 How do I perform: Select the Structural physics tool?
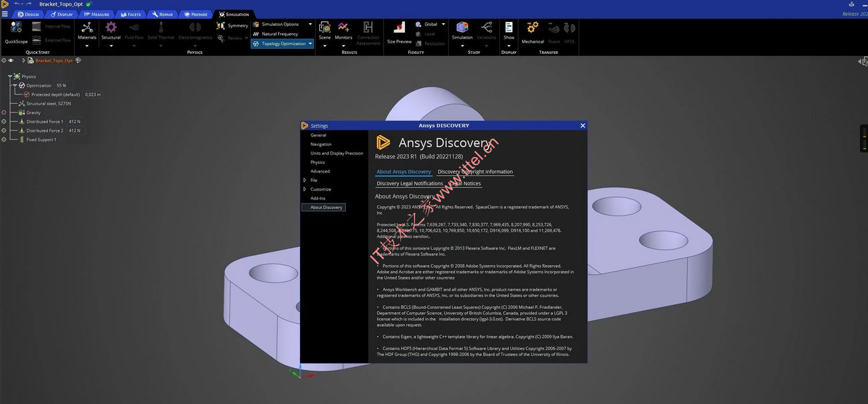111,31
